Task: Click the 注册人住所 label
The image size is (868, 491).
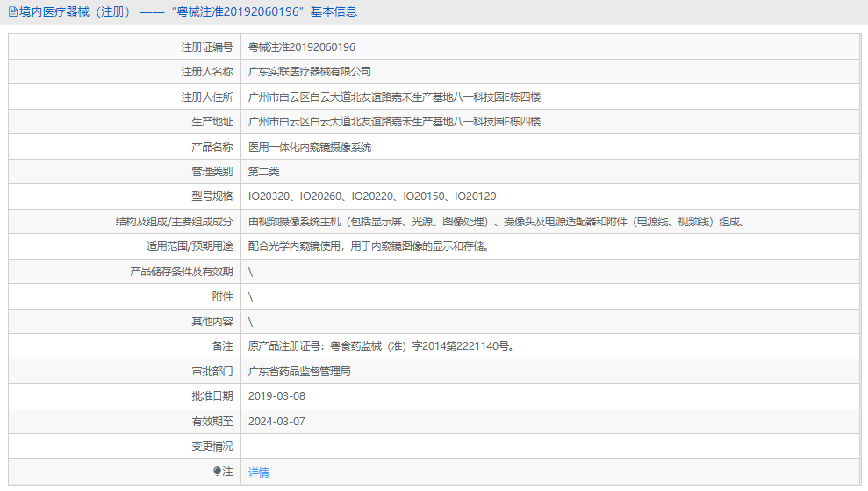Action: (x=207, y=96)
